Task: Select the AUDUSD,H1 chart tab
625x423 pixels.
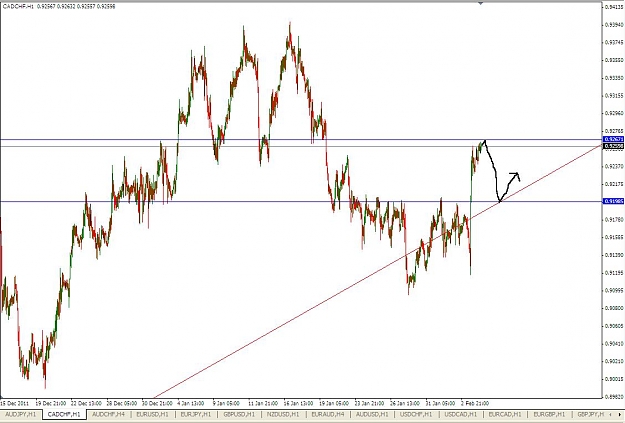Action: point(372,415)
